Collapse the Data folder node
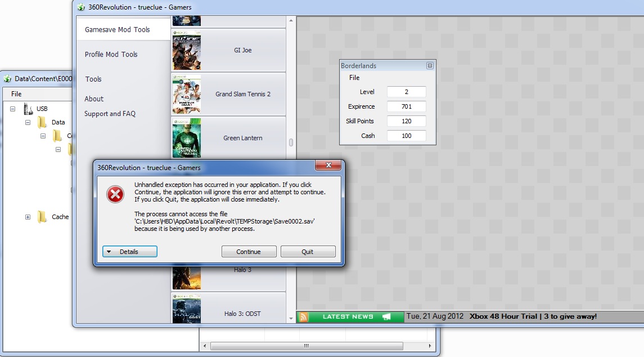 (28, 122)
